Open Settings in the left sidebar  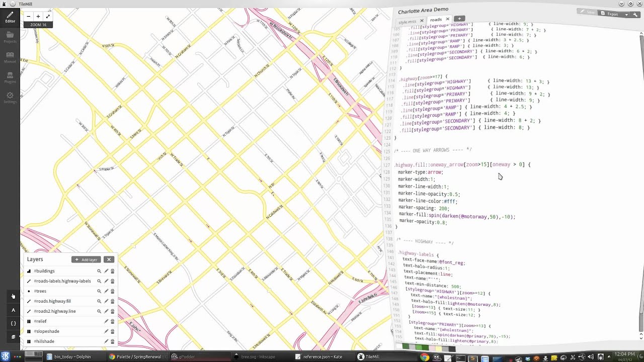[x=10, y=97]
